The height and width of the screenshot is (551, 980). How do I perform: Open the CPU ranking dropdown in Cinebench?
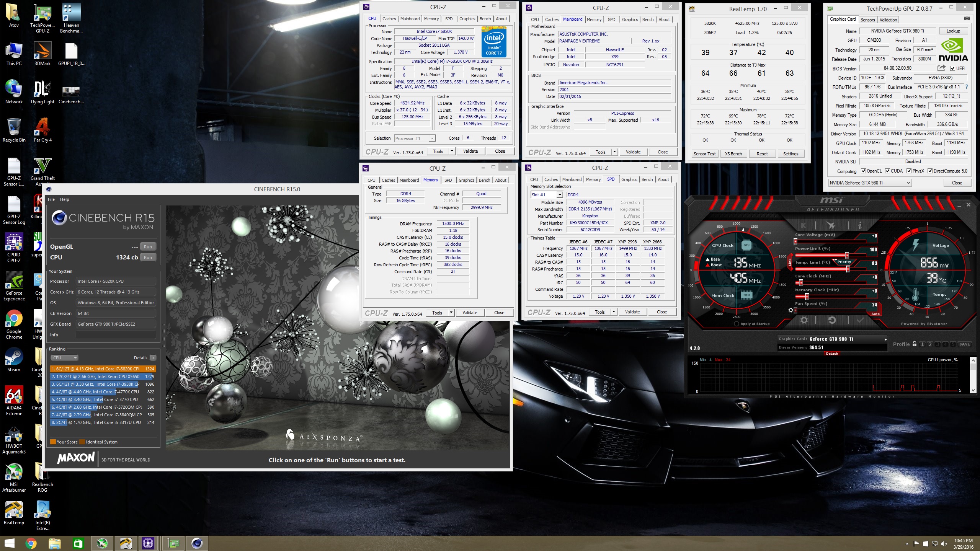tap(64, 358)
